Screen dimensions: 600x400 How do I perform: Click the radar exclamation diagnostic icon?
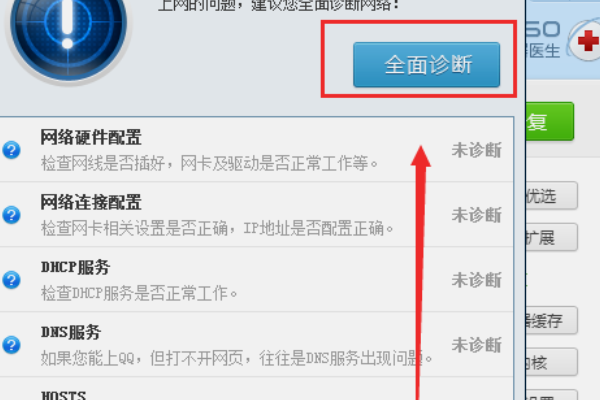[x=68, y=34]
